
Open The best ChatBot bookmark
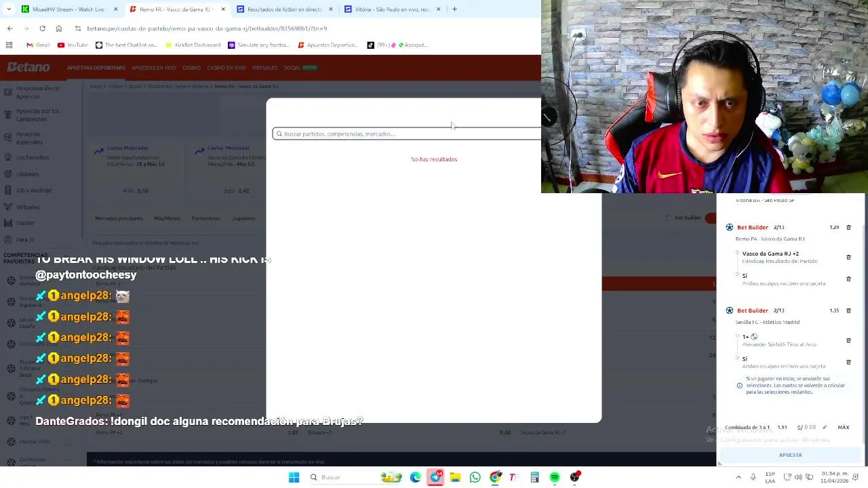pyautogui.click(x=127, y=45)
